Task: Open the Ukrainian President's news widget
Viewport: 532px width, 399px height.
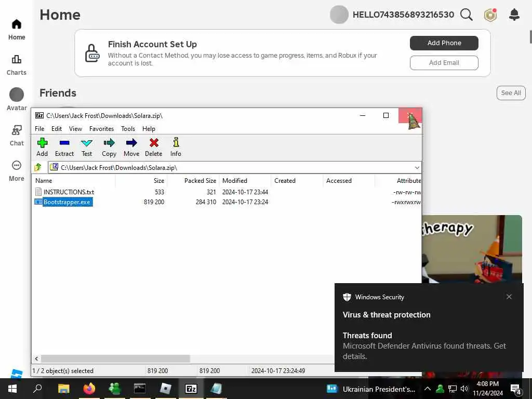Action: (x=370, y=389)
